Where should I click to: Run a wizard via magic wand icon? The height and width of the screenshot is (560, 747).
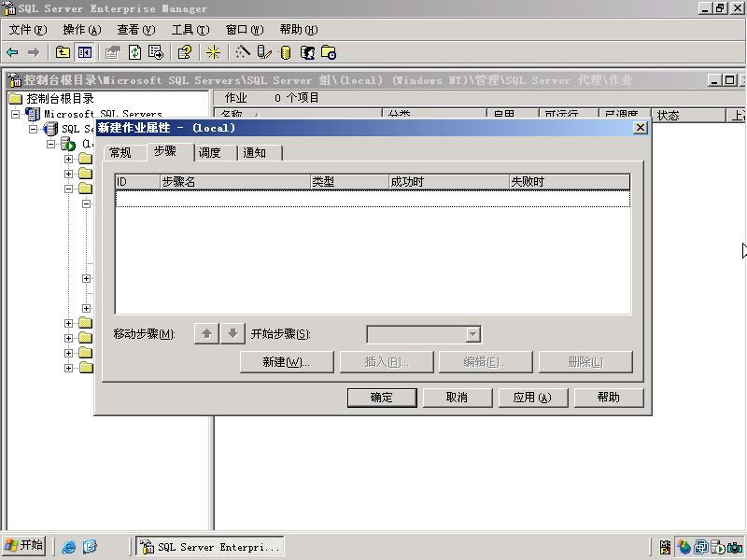pyautogui.click(x=243, y=52)
